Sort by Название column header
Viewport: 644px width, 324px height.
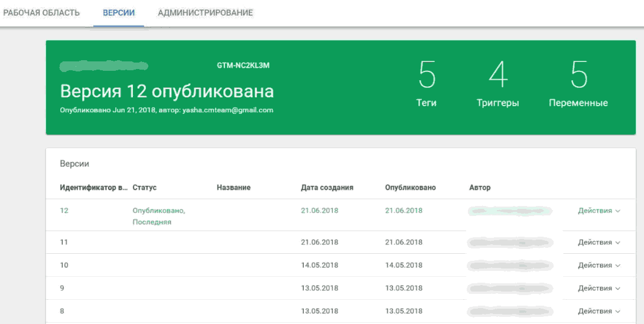click(x=233, y=188)
